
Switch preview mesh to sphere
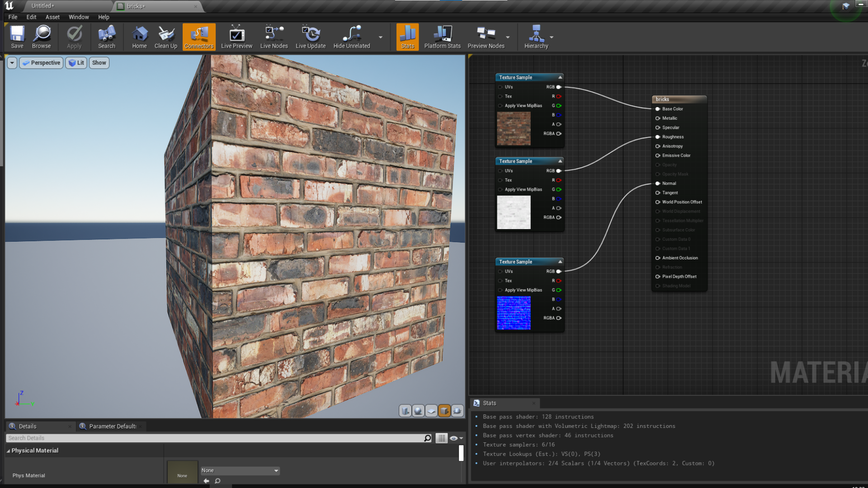point(418,411)
